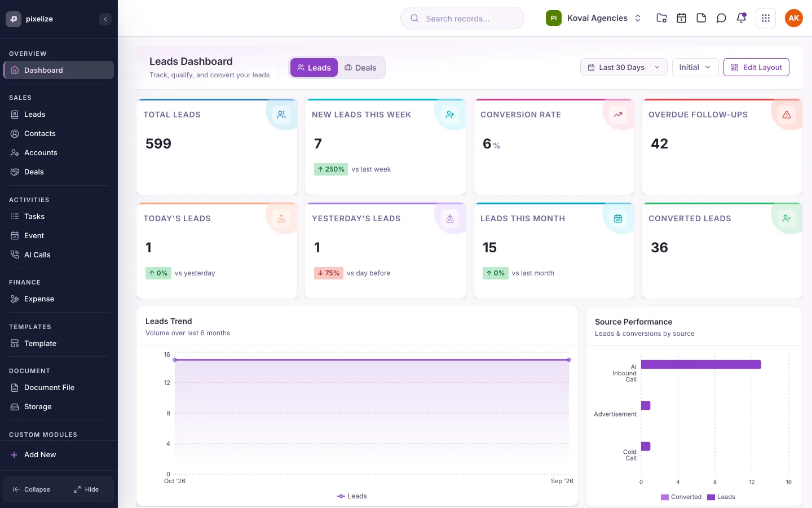Open the Kovai Agencies workspace switcher
Screen dimensions: 812x508
click(594, 18)
